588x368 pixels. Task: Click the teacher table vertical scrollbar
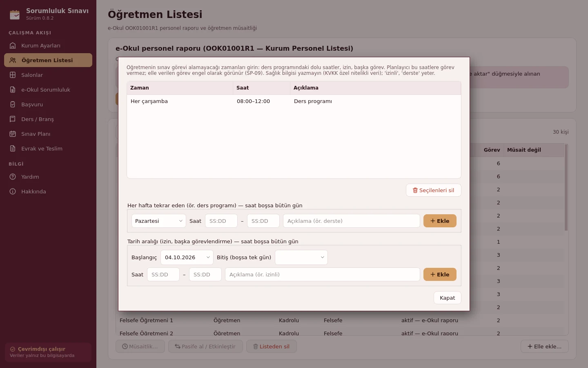pyautogui.click(x=566, y=187)
